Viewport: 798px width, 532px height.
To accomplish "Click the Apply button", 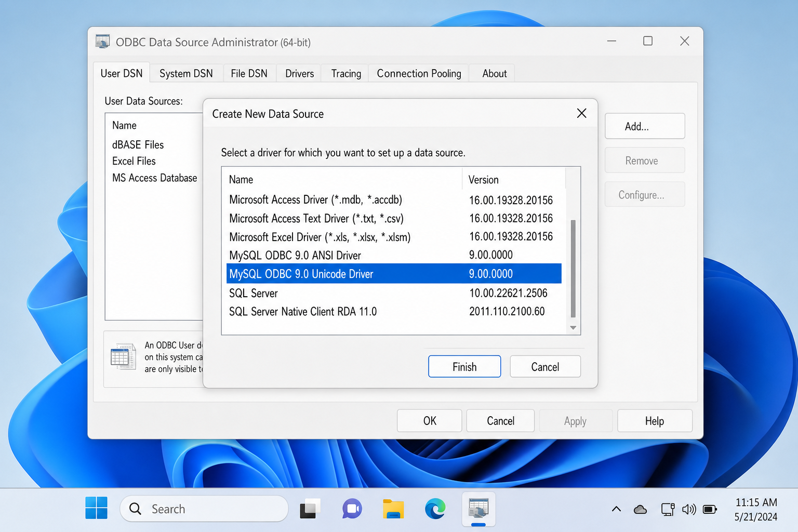I will pyautogui.click(x=576, y=421).
